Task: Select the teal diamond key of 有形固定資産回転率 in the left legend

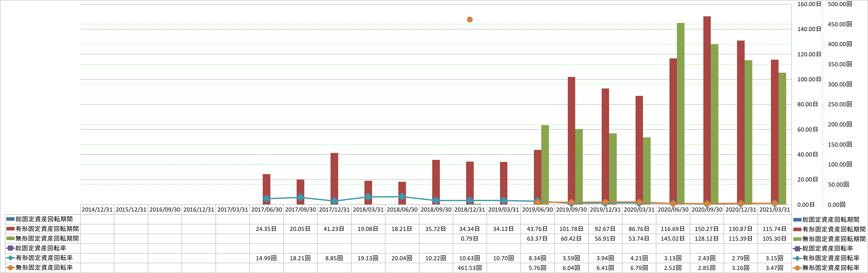Action: (x=10, y=258)
